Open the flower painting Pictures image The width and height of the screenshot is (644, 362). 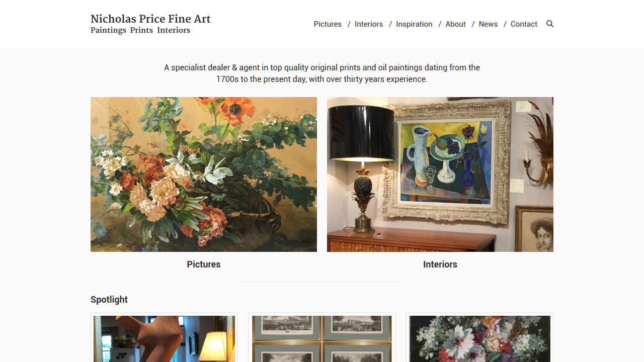204,174
